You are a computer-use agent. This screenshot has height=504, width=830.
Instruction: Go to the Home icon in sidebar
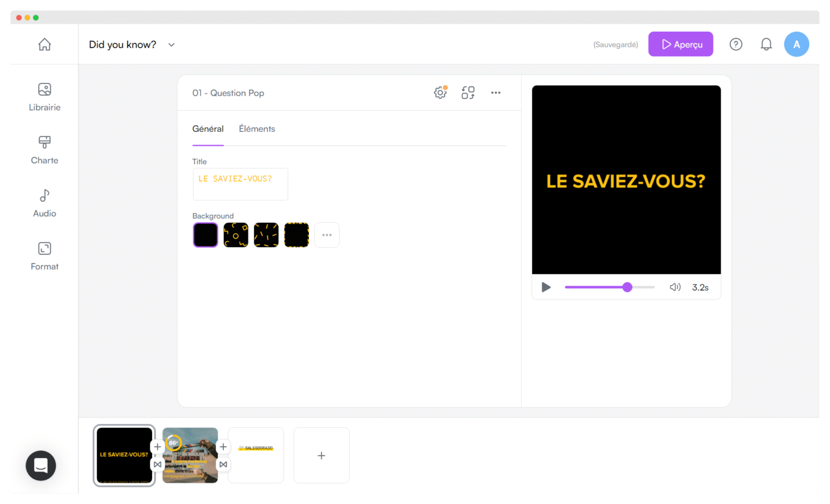click(x=44, y=44)
